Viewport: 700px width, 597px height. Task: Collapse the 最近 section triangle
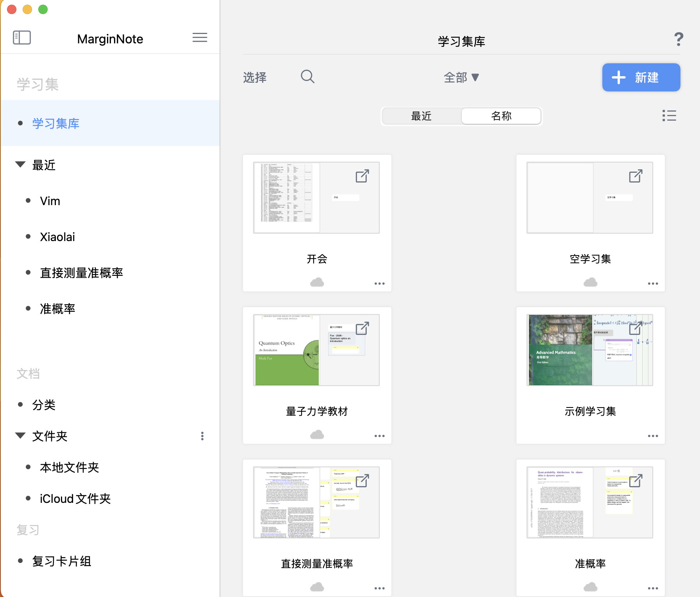click(x=20, y=164)
